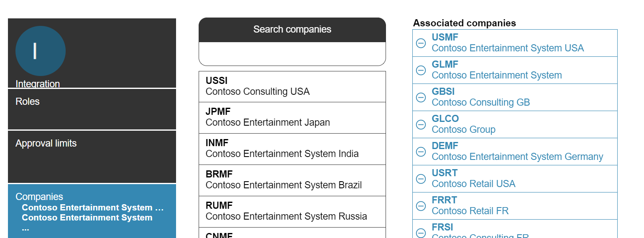Open the Approval limits section tile
The image size is (644, 238).
(92, 157)
